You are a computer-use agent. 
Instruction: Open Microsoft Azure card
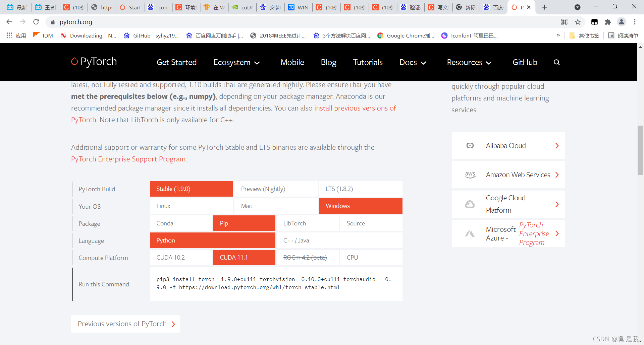click(508, 233)
